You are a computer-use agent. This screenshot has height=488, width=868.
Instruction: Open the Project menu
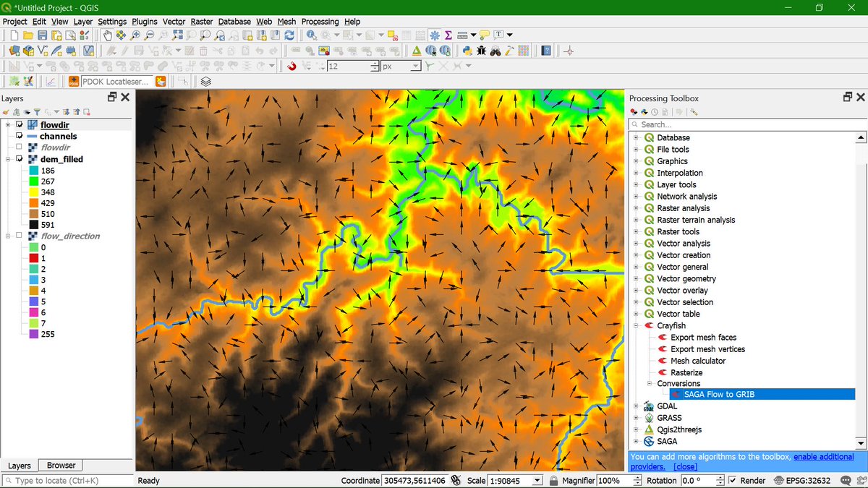click(x=15, y=22)
